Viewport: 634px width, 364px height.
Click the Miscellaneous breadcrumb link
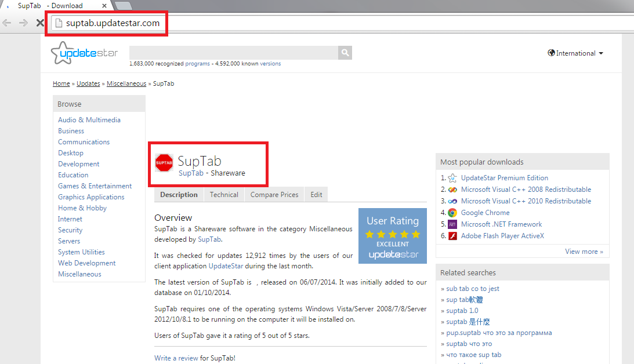click(x=126, y=83)
